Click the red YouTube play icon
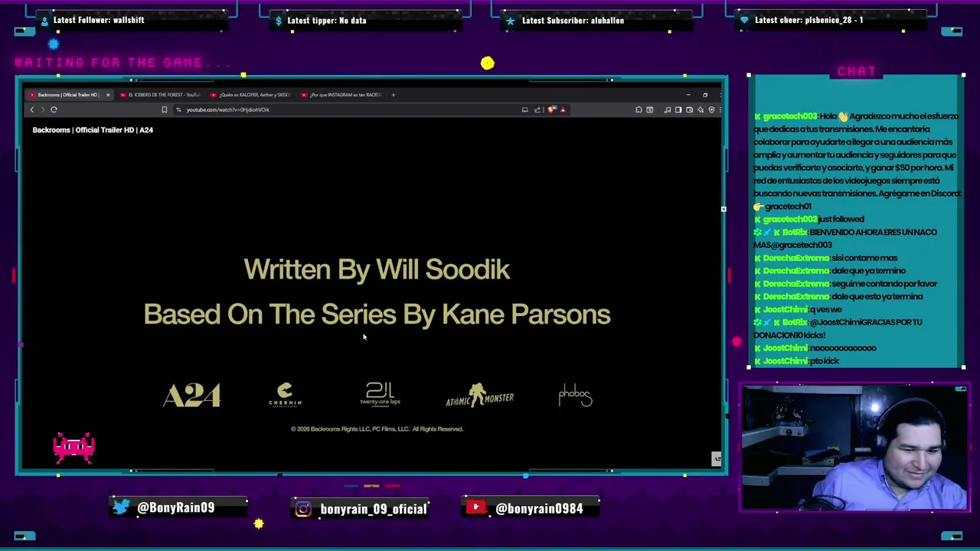This screenshot has height=551, width=980. point(475,507)
